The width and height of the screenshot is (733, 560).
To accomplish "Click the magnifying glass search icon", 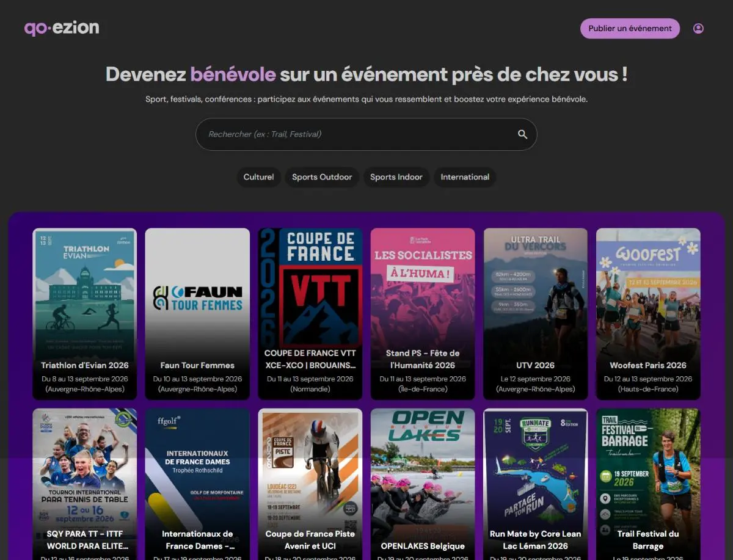I will point(522,134).
